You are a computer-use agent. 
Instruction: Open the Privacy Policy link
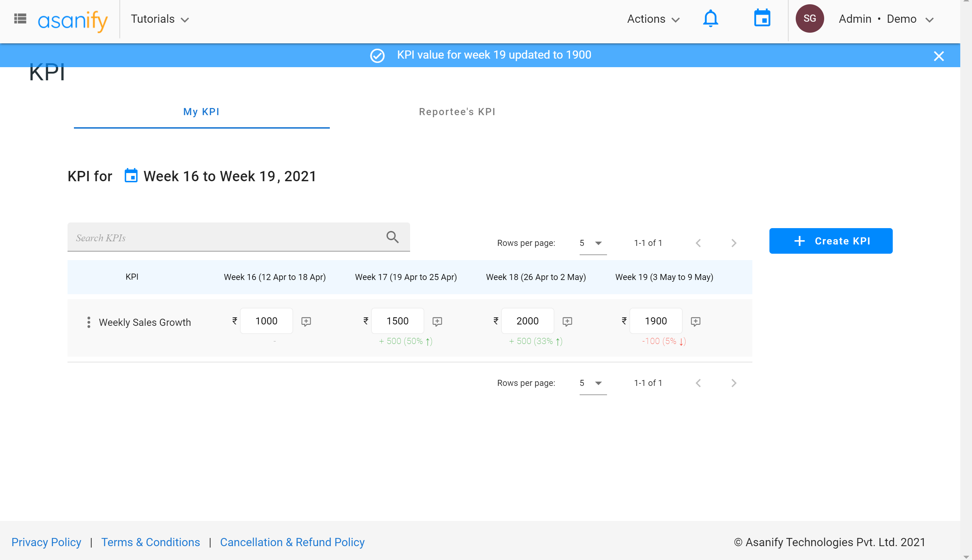click(46, 542)
